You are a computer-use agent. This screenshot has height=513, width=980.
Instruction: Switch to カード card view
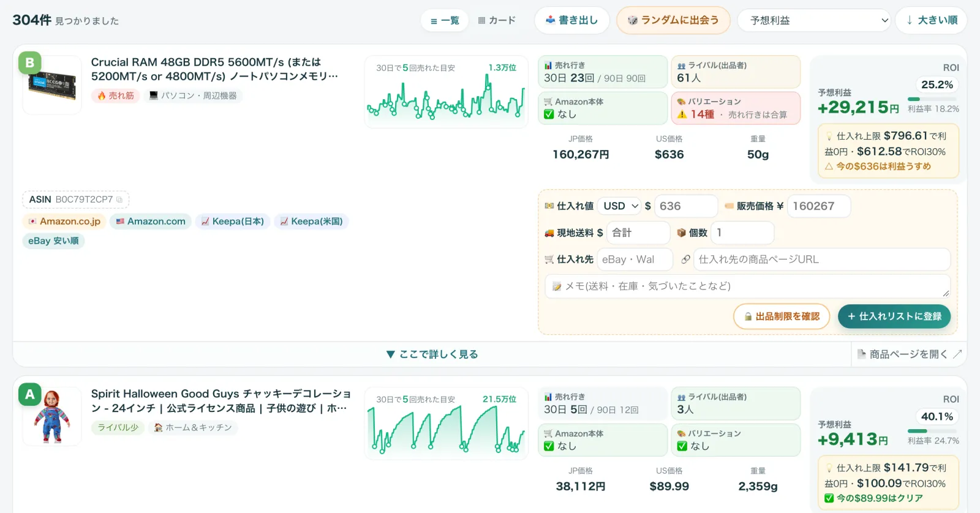(497, 20)
